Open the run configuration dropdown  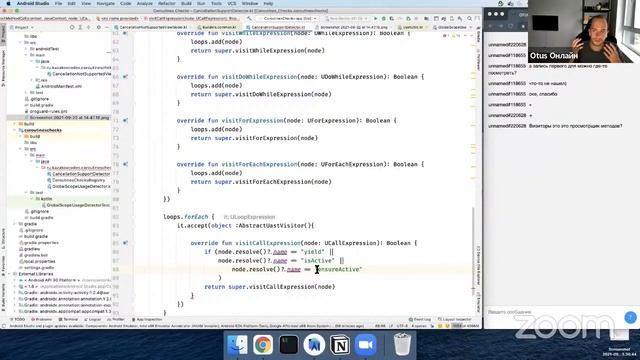click(x=287, y=18)
